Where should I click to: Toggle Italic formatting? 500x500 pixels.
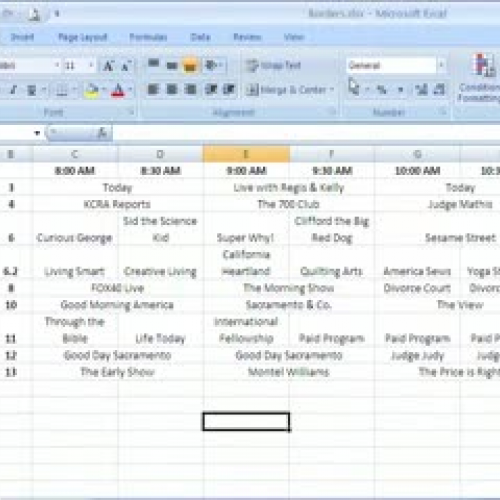pos(14,90)
